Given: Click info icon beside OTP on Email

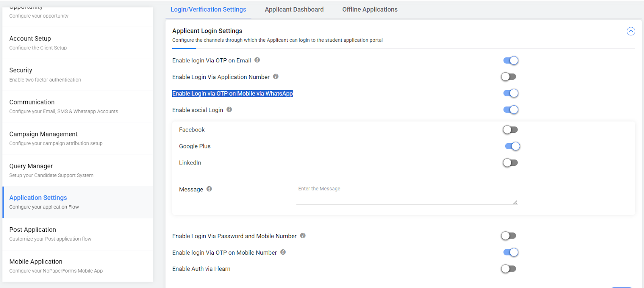Looking at the screenshot, I should [x=257, y=60].
